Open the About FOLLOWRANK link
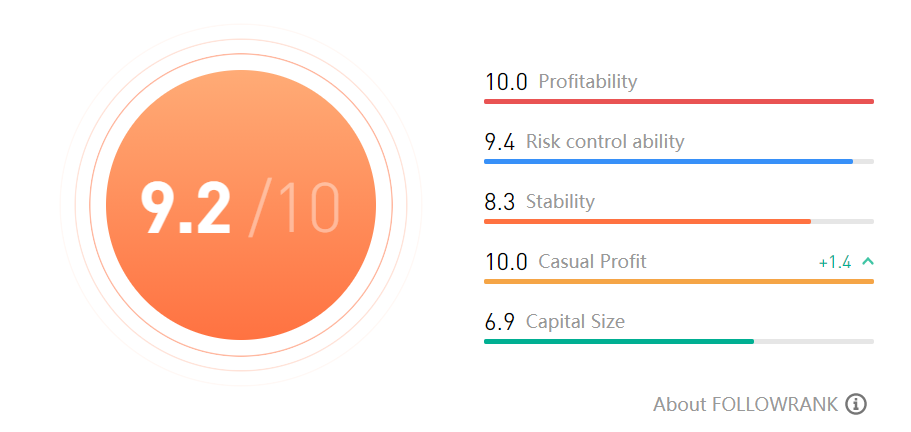The width and height of the screenshot is (911, 432). [x=745, y=404]
